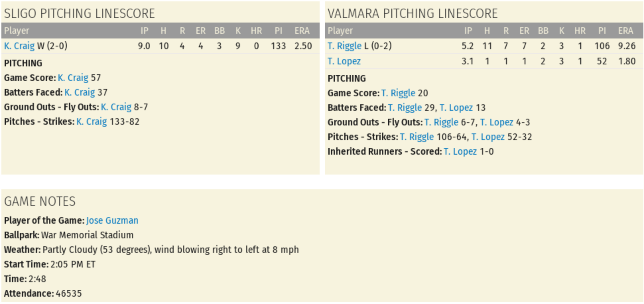Open T. Riggle link with Ground Outs 6-7
The height and width of the screenshot is (304, 644).
441,122
